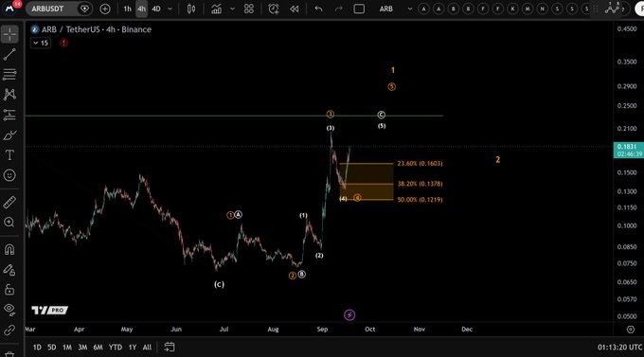This screenshot has width=644, height=357.
Task: Open timezone clock 01:13:20 UTC
Action: [x=619, y=348]
